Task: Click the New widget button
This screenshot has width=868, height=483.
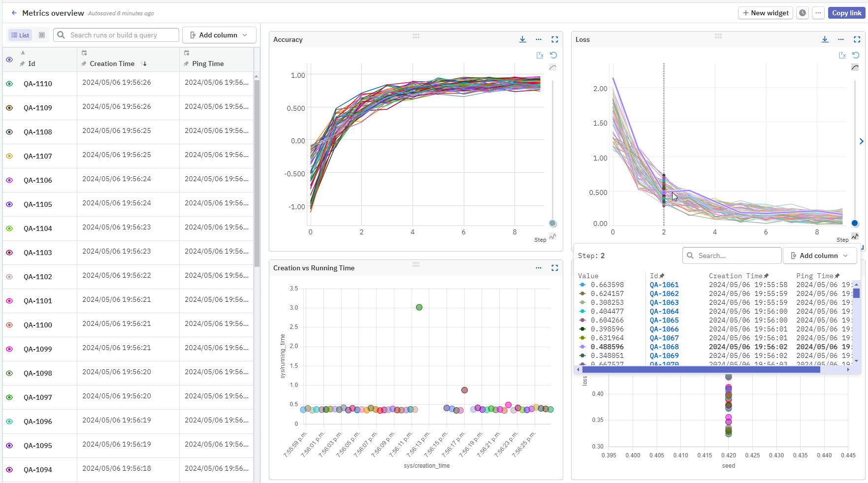Action: click(x=765, y=13)
